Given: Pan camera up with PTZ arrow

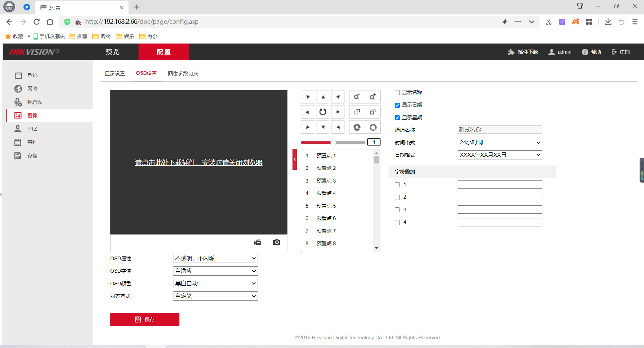Looking at the screenshot, I should (323, 97).
